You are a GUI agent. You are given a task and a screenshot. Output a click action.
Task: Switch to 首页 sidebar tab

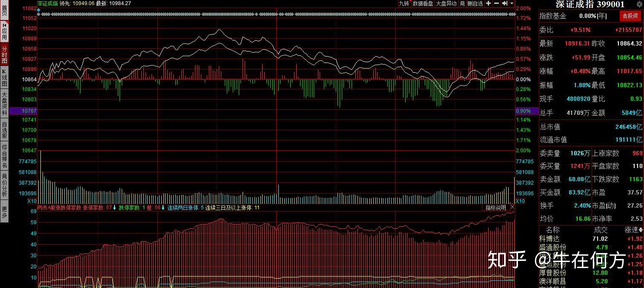[x=4, y=11]
